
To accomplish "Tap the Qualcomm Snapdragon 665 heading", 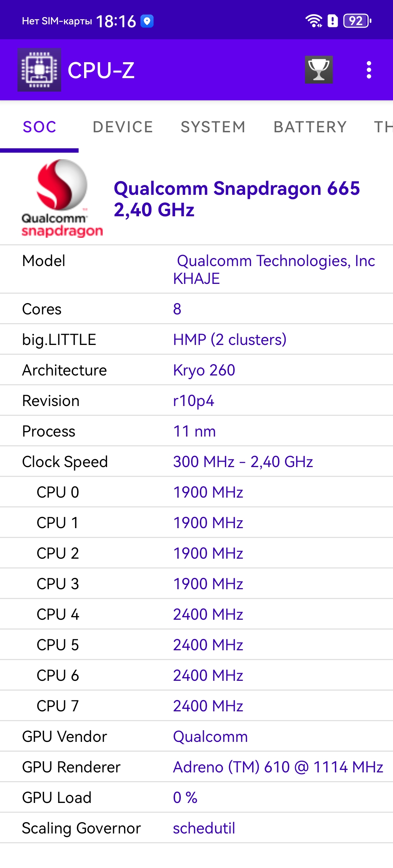I will 237,199.
